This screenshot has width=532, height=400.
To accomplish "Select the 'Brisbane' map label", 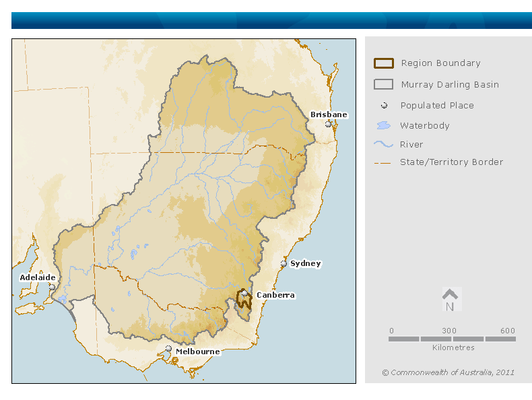I will 329,114.
